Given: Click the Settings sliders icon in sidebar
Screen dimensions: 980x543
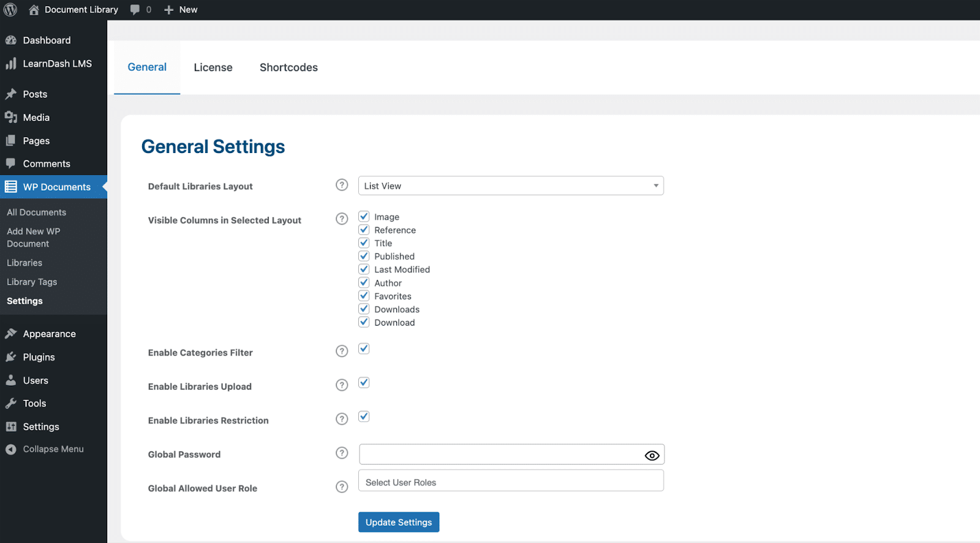Looking at the screenshot, I should click(10, 427).
